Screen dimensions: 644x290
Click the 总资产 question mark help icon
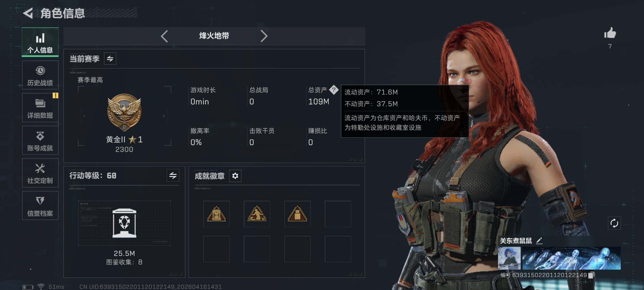coord(333,90)
